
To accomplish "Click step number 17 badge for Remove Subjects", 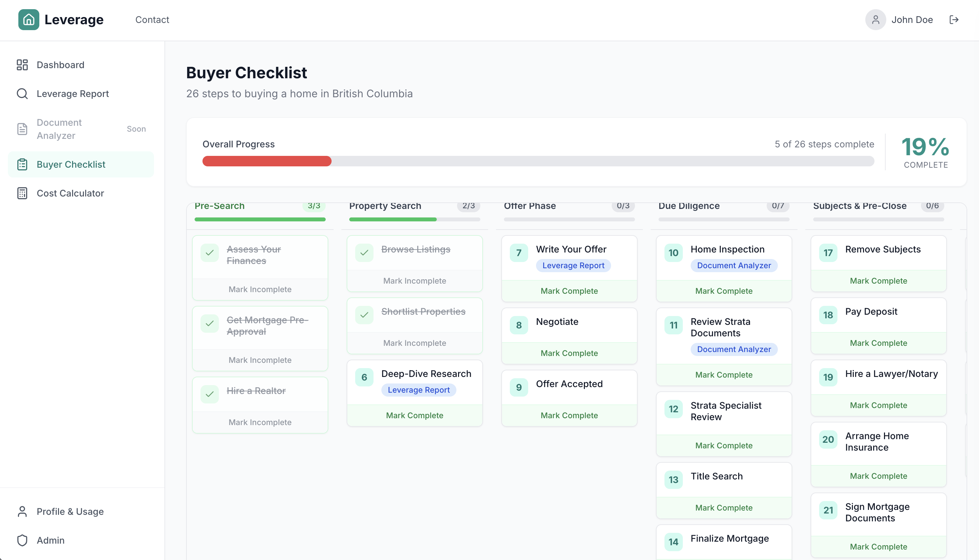I will pyautogui.click(x=828, y=253).
